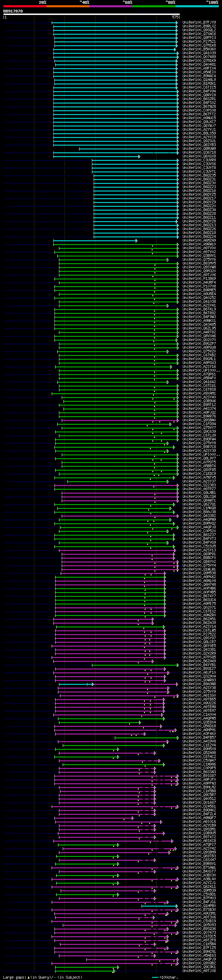Click the Large gaps legend text

pos(43,977)
